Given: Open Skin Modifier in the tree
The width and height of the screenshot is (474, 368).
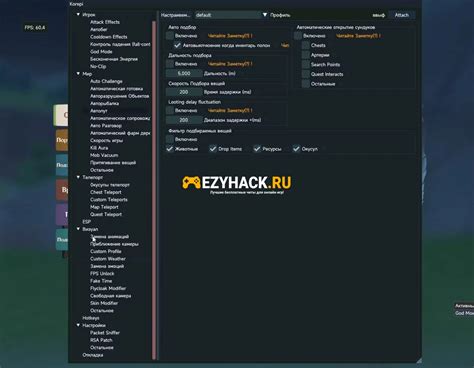Looking at the screenshot, I should click(104, 303).
